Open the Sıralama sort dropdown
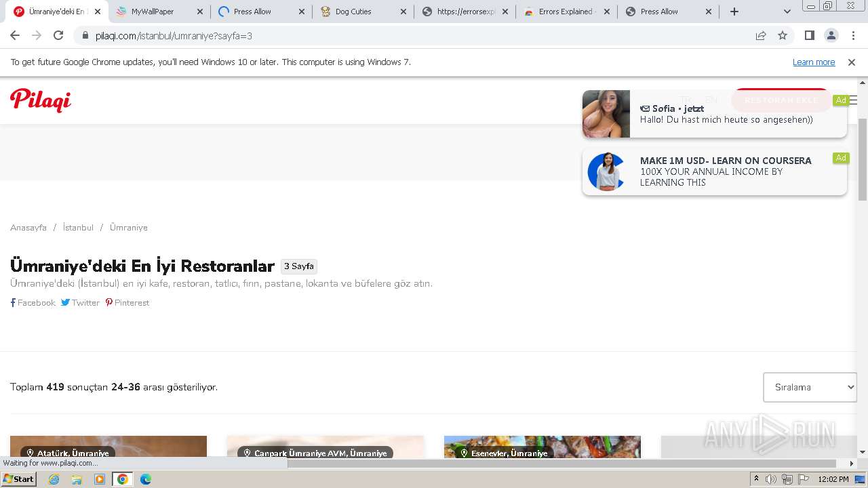 (x=810, y=387)
